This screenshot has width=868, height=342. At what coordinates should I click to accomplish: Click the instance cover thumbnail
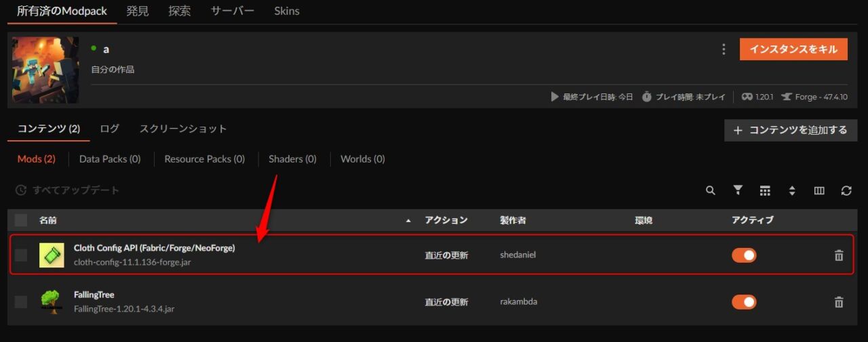[45, 70]
